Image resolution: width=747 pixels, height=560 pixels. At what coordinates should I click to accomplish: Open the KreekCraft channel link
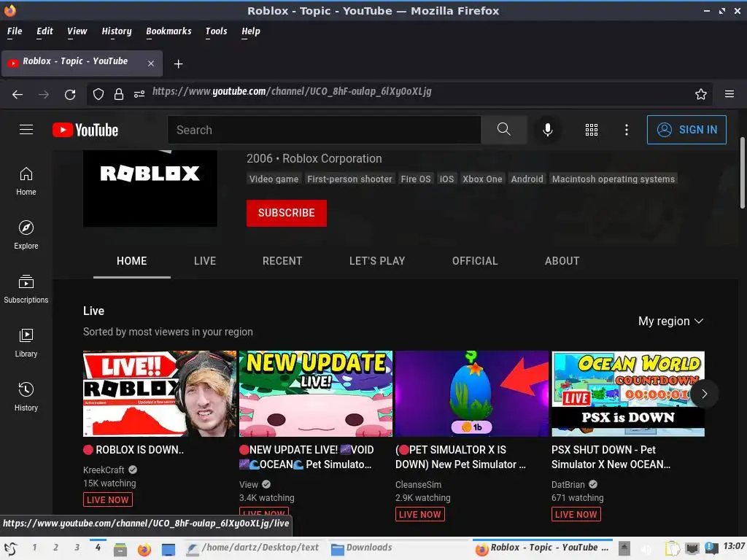point(104,470)
